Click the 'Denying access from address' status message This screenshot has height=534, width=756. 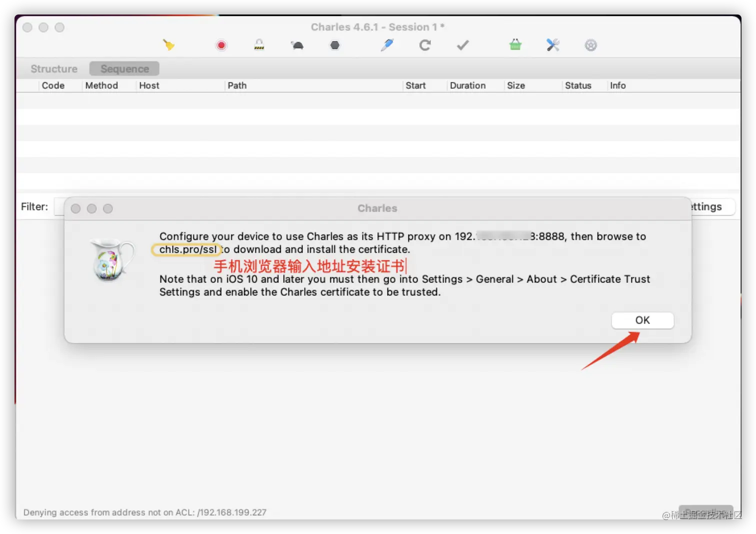click(x=145, y=512)
